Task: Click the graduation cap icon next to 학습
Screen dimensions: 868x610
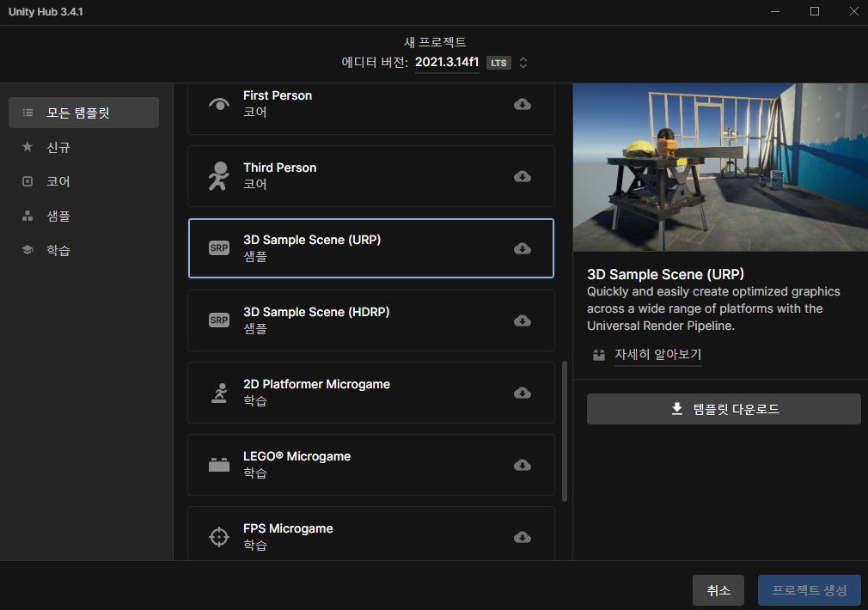Action: point(28,250)
